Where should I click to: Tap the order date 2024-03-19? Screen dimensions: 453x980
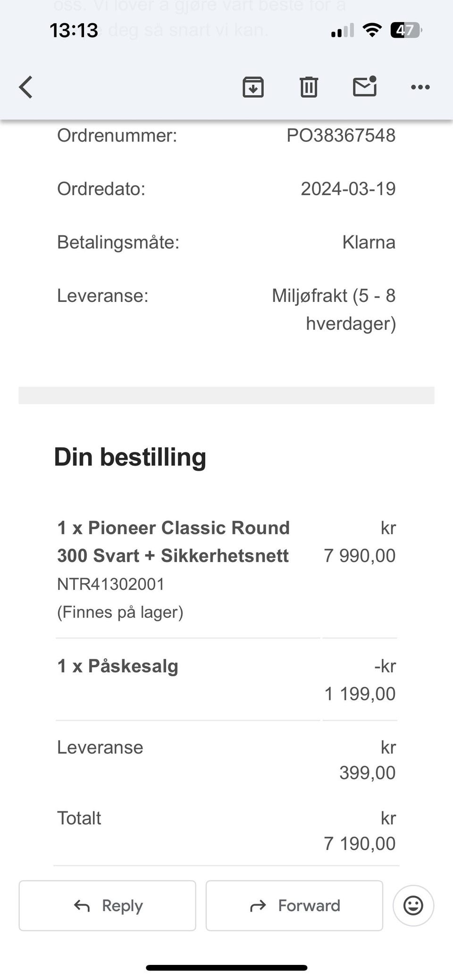[348, 189]
